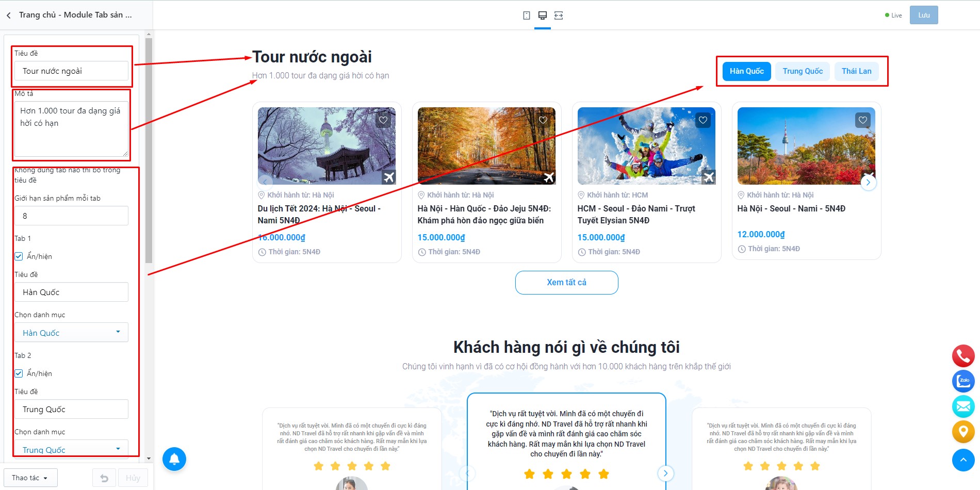Switch to full-width preview icon
The image size is (980, 490).
[559, 15]
